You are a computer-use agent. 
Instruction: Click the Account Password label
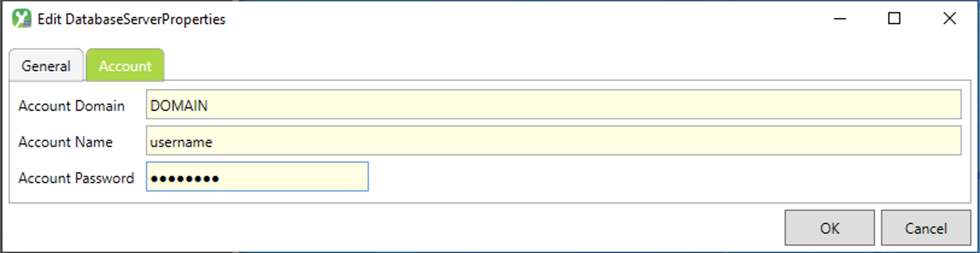77,178
